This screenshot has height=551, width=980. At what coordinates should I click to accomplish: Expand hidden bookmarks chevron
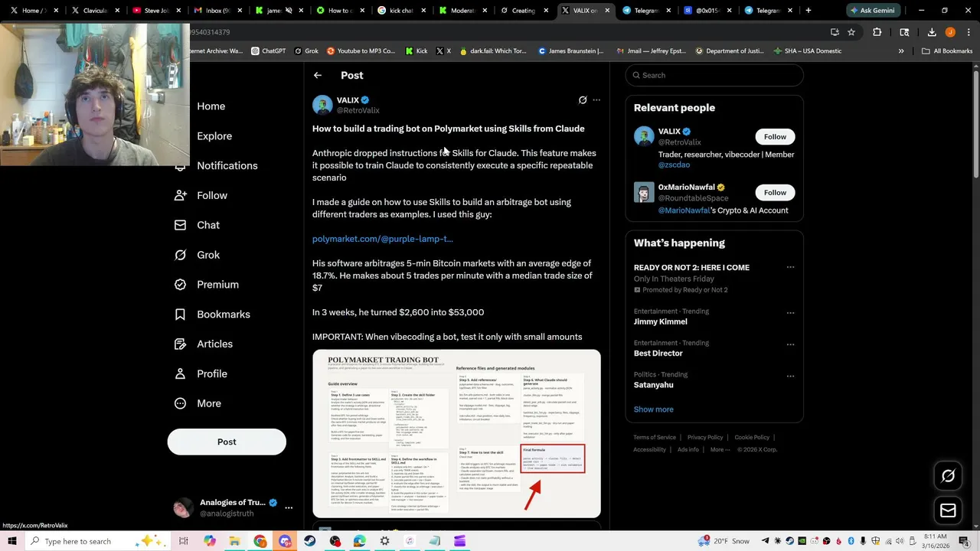pos(901,51)
